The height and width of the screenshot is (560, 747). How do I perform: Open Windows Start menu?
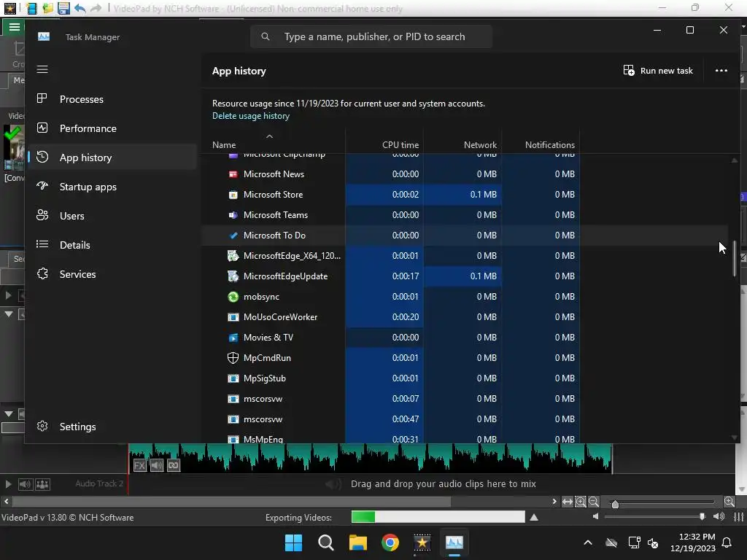(293, 542)
